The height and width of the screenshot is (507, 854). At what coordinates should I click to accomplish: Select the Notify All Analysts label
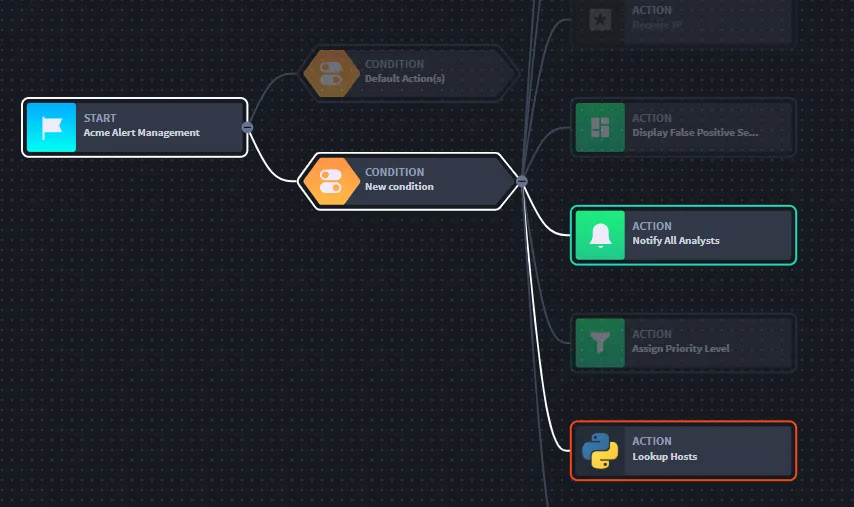[x=676, y=241]
